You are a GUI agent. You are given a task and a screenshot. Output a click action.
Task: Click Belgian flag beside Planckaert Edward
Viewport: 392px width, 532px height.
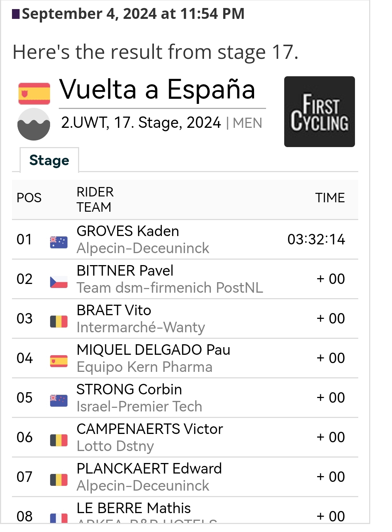59,480
